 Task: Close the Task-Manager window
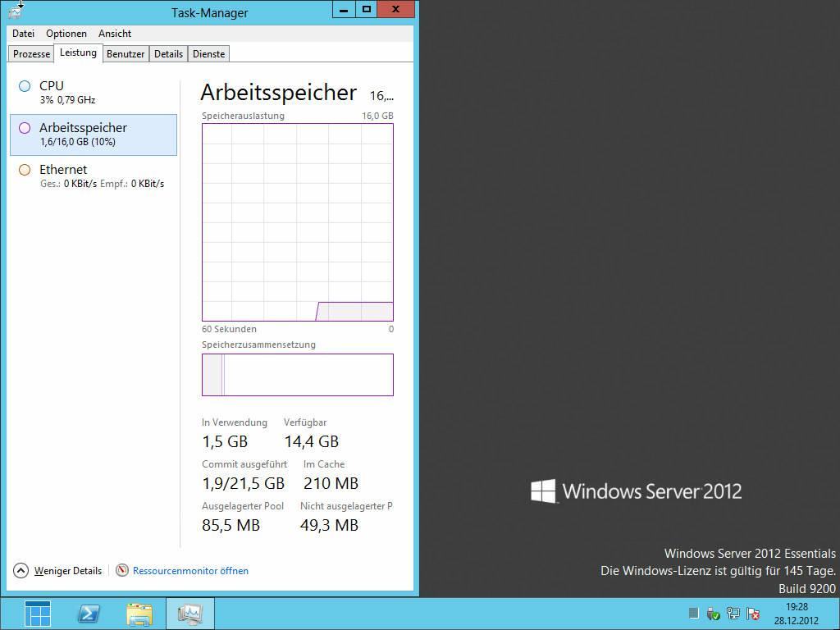[x=396, y=9]
